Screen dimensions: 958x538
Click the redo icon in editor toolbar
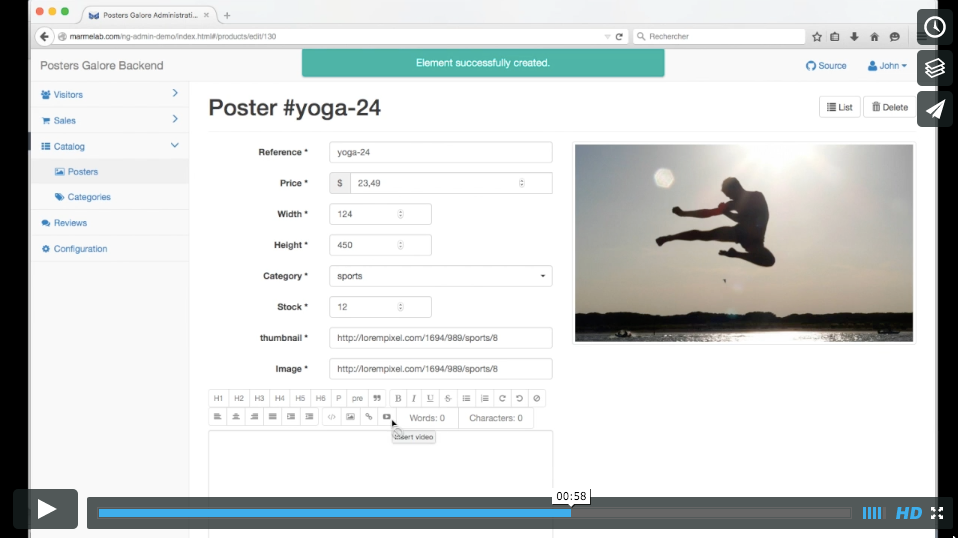point(502,398)
